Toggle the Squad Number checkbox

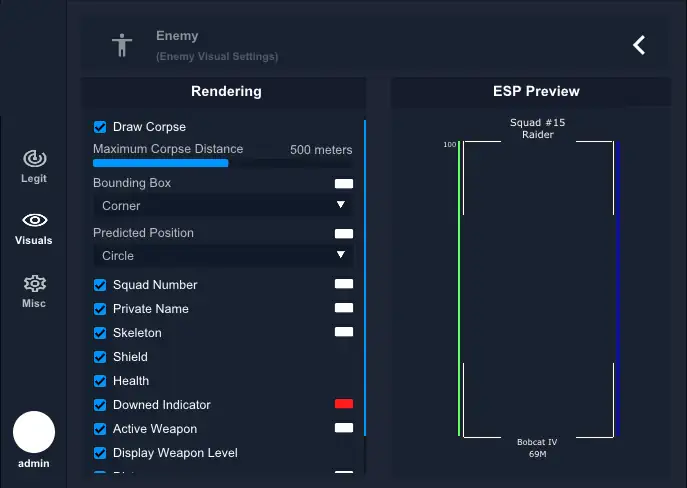point(100,285)
